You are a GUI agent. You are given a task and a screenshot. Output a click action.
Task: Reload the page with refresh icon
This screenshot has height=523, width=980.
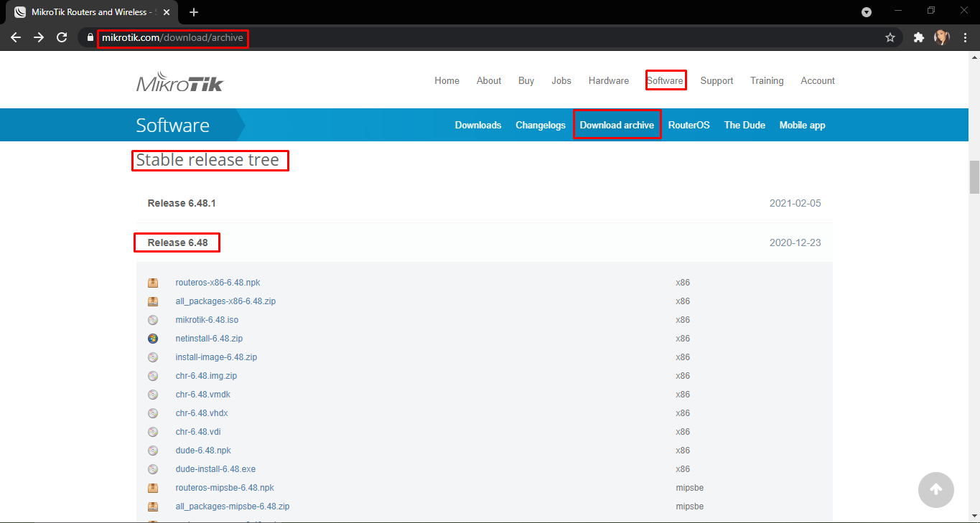62,37
